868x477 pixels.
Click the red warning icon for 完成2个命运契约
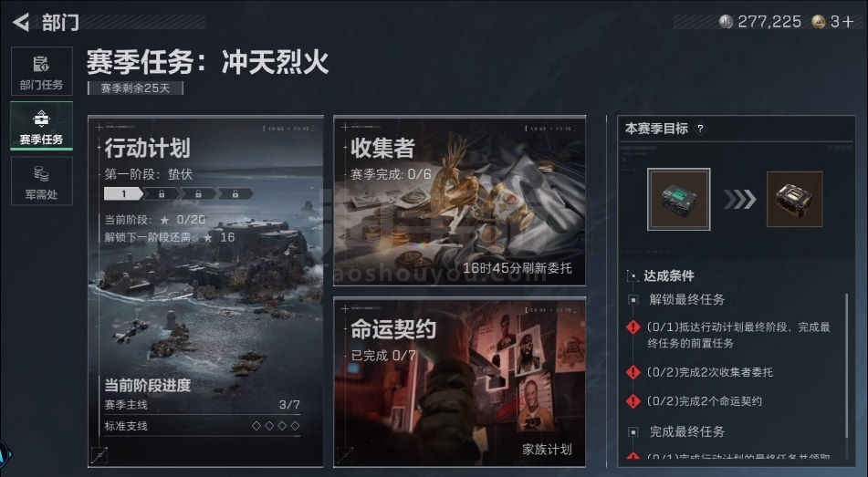[x=633, y=401]
